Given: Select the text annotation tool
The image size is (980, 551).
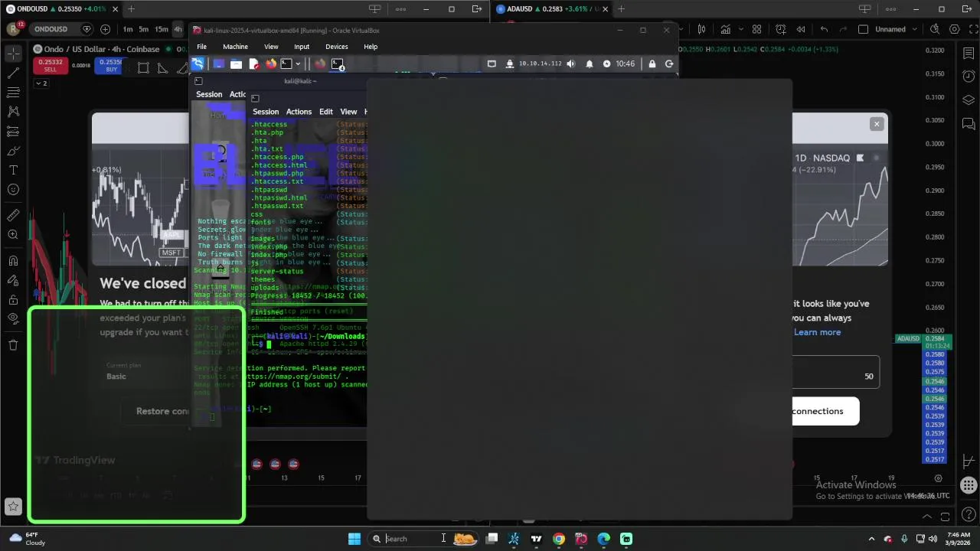Looking at the screenshot, I should point(13,170).
